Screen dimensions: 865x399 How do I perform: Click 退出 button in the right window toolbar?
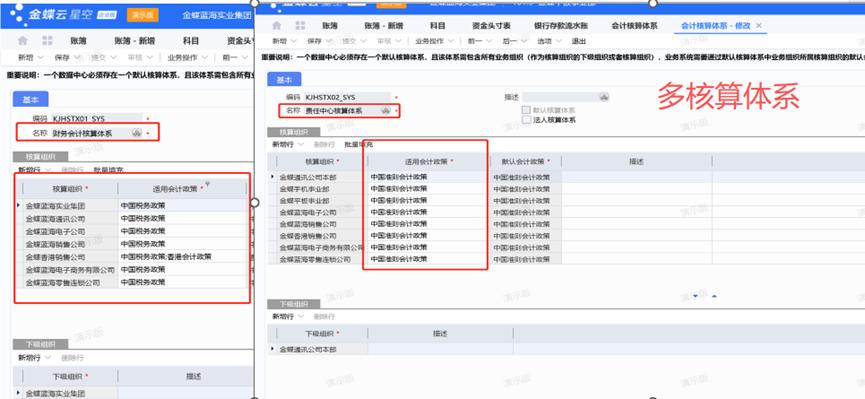579,41
